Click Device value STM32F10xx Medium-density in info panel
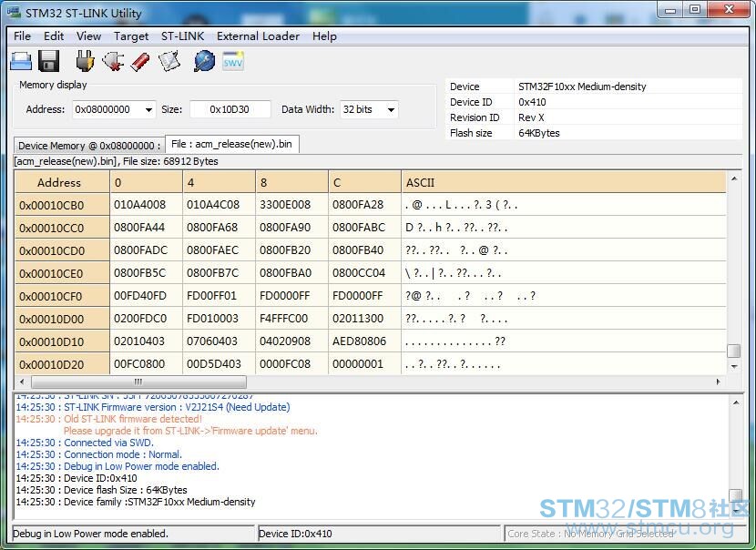This screenshot has width=756, height=550. click(582, 87)
